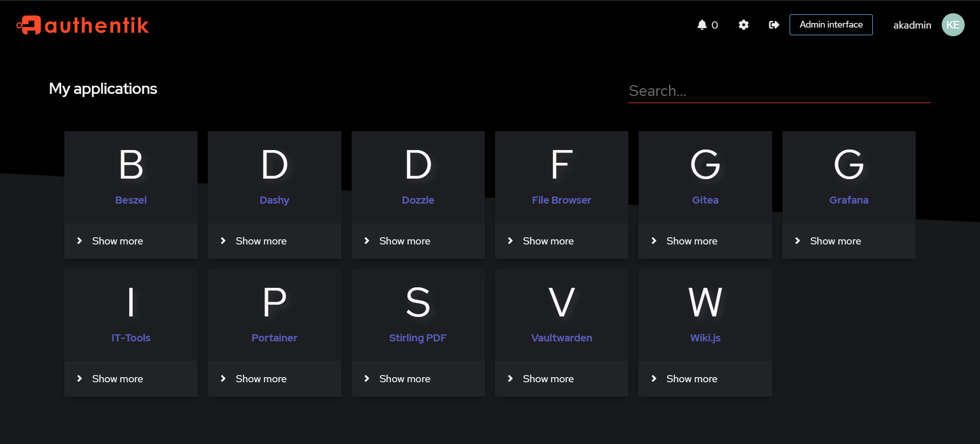Launch the Stirling PDF name link

point(418,338)
